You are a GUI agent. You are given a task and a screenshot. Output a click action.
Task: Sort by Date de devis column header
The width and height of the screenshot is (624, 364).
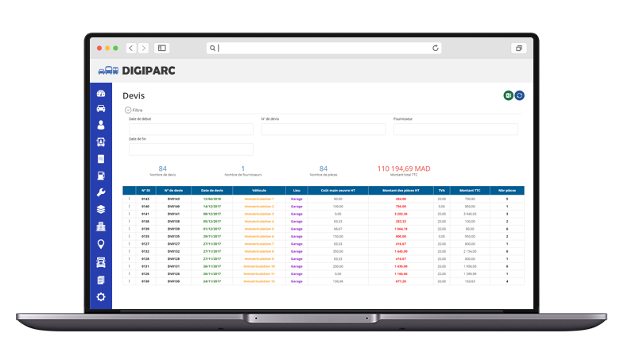coord(212,191)
